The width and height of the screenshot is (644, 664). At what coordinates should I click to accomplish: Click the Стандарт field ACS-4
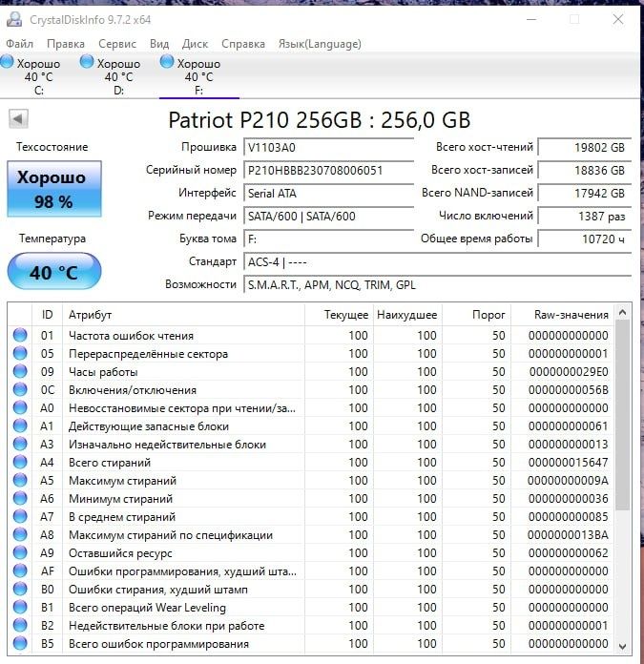438,261
